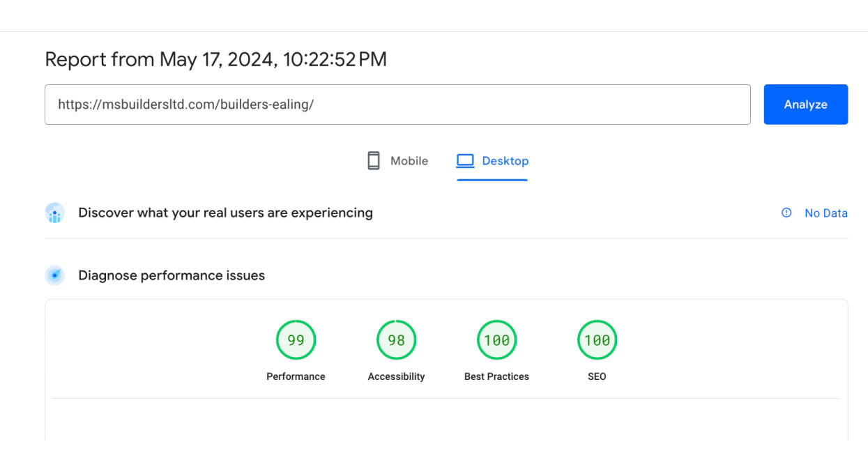Click the real users experience icon
The image size is (868, 474).
(54, 213)
